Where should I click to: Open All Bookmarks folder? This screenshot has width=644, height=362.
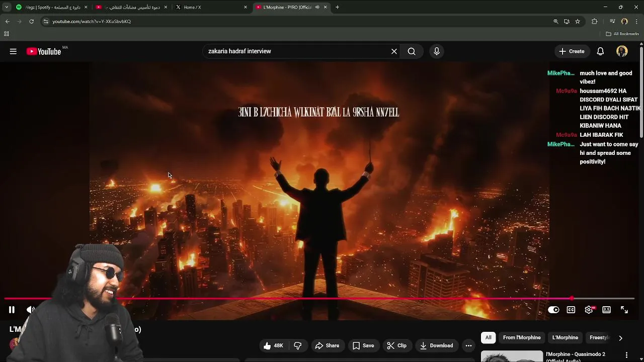point(622,34)
